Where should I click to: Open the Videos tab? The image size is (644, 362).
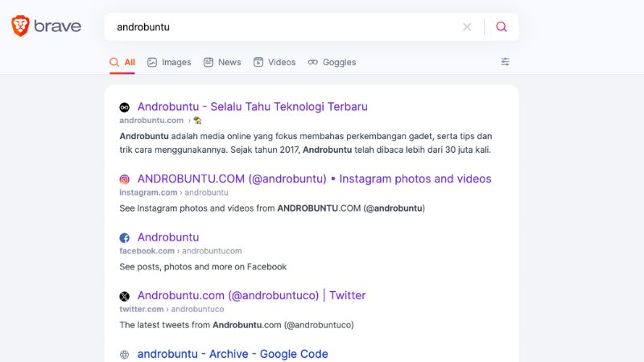(275, 62)
